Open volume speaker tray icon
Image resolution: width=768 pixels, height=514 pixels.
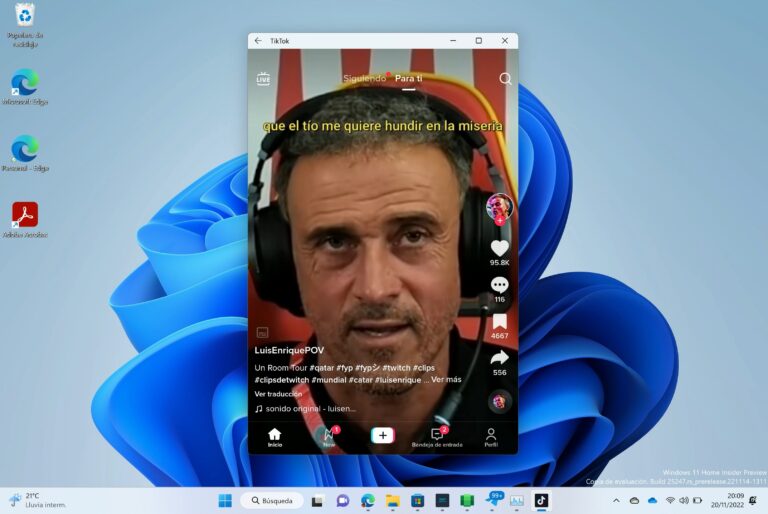[x=684, y=500]
